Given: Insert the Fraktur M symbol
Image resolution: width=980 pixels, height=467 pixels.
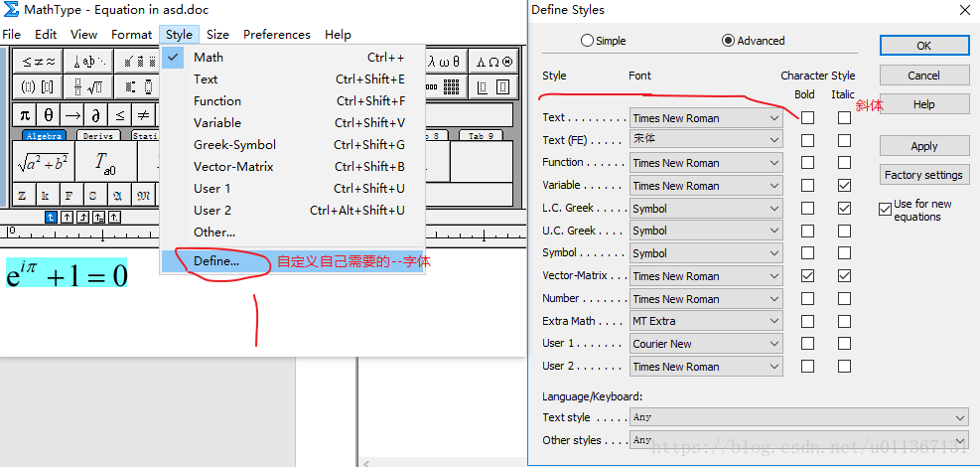Looking at the screenshot, I should coord(143,195).
